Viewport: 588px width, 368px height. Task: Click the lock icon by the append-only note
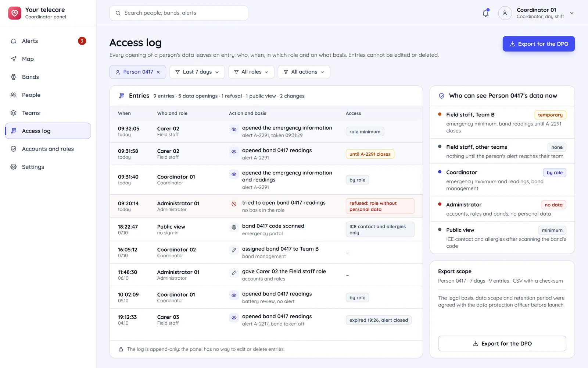pyautogui.click(x=121, y=349)
